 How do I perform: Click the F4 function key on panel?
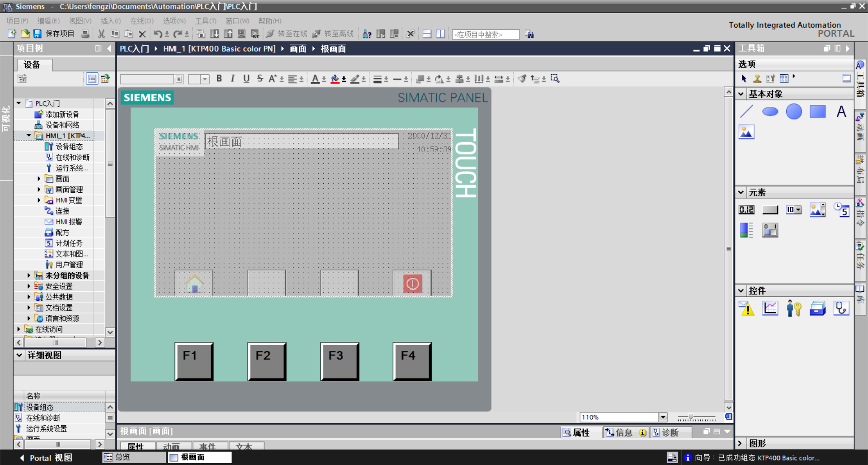(x=412, y=361)
